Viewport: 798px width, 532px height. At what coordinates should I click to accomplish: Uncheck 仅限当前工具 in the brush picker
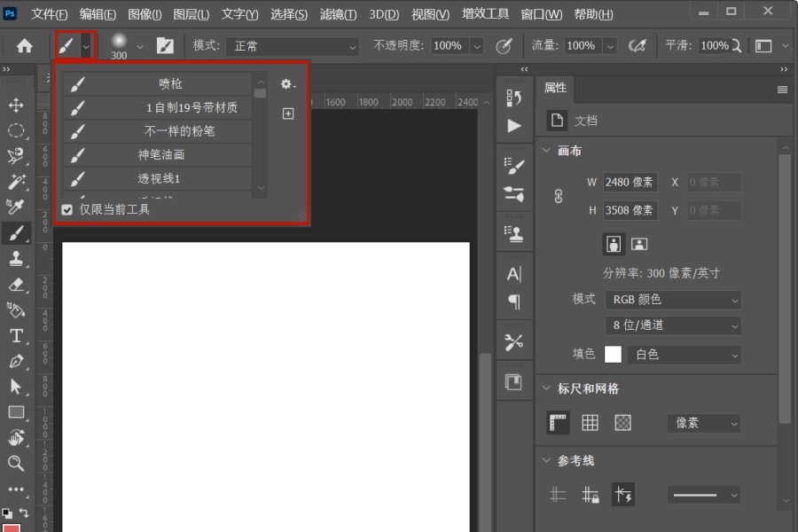tap(66, 209)
